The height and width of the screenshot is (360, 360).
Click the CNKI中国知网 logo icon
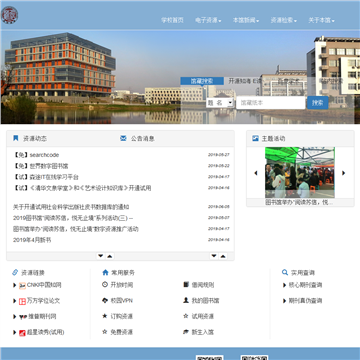(22, 285)
